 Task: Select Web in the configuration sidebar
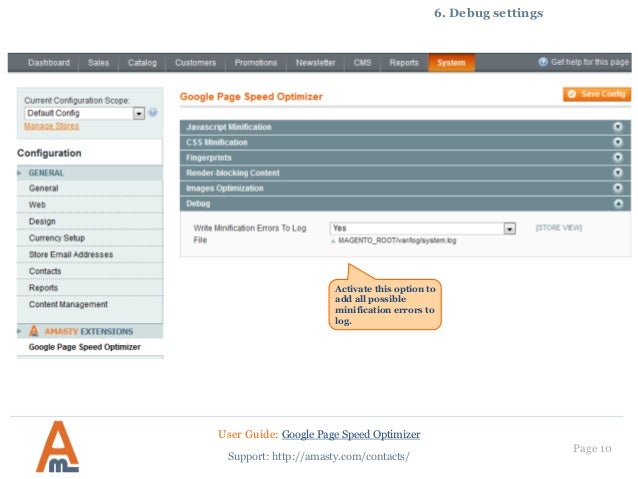[x=90, y=205]
